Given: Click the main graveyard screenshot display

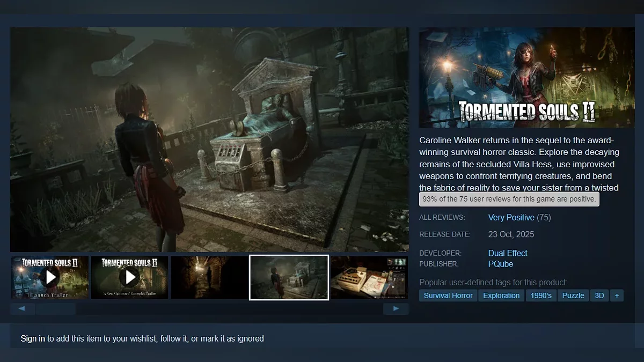Looking at the screenshot, I should coord(209,139).
